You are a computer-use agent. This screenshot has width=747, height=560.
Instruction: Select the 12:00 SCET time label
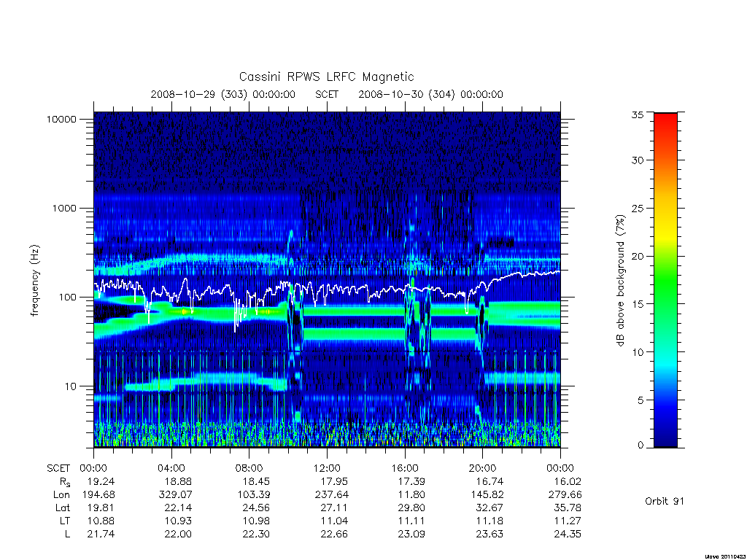pos(327,468)
